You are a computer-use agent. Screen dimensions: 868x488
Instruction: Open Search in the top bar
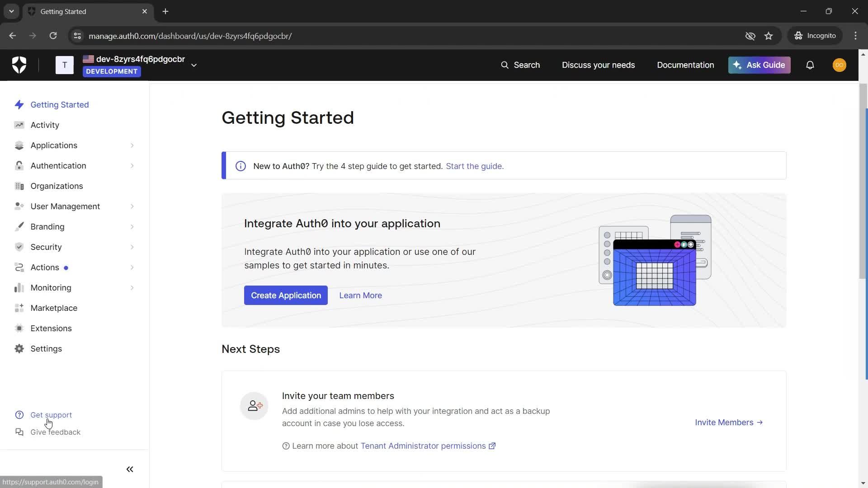[520, 65]
